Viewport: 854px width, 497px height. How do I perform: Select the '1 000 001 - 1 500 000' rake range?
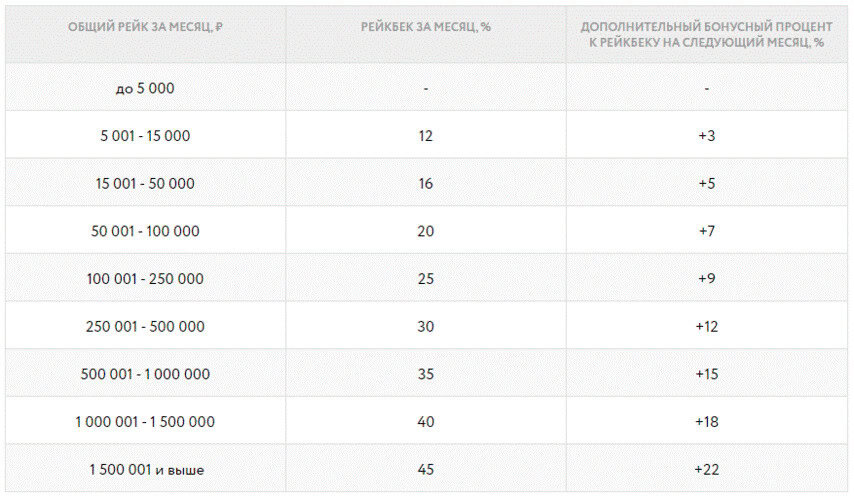click(145, 422)
